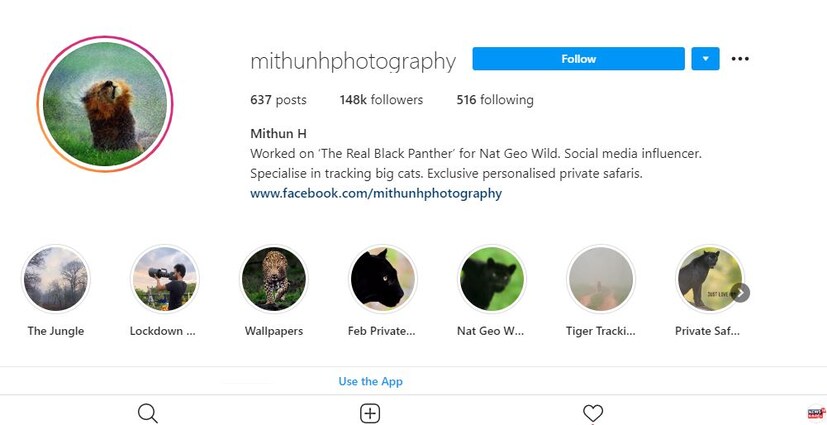Open the Private Saf... highlight

[709, 278]
